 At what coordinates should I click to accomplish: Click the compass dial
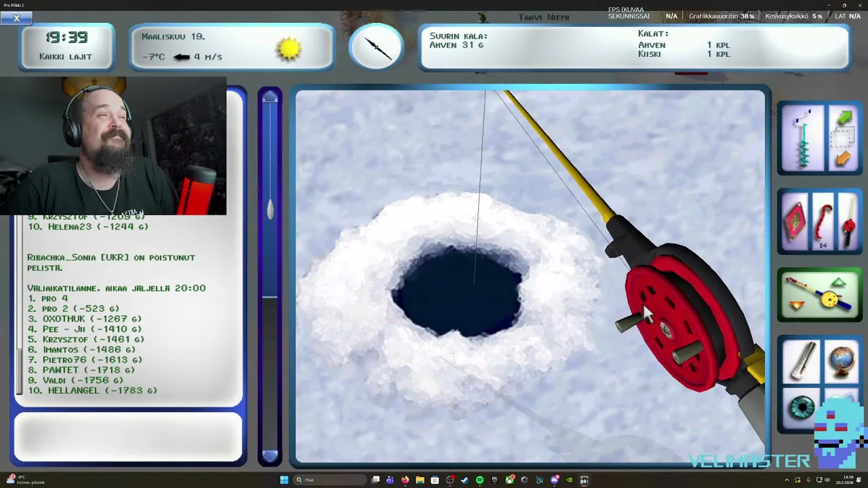point(376,47)
